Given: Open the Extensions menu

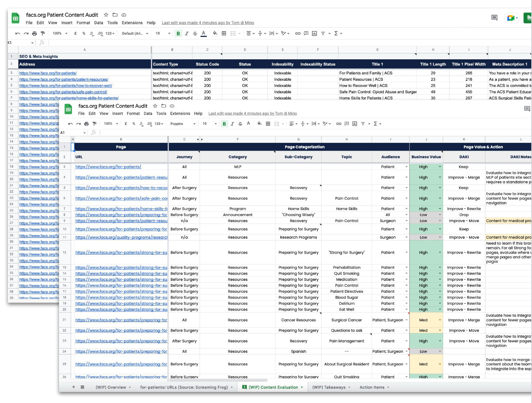Looking at the screenshot, I should 180,113.
